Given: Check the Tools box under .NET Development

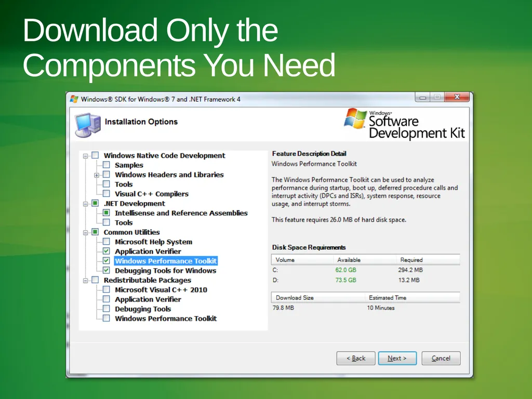Looking at the screenshot, I should click(107, 222).
